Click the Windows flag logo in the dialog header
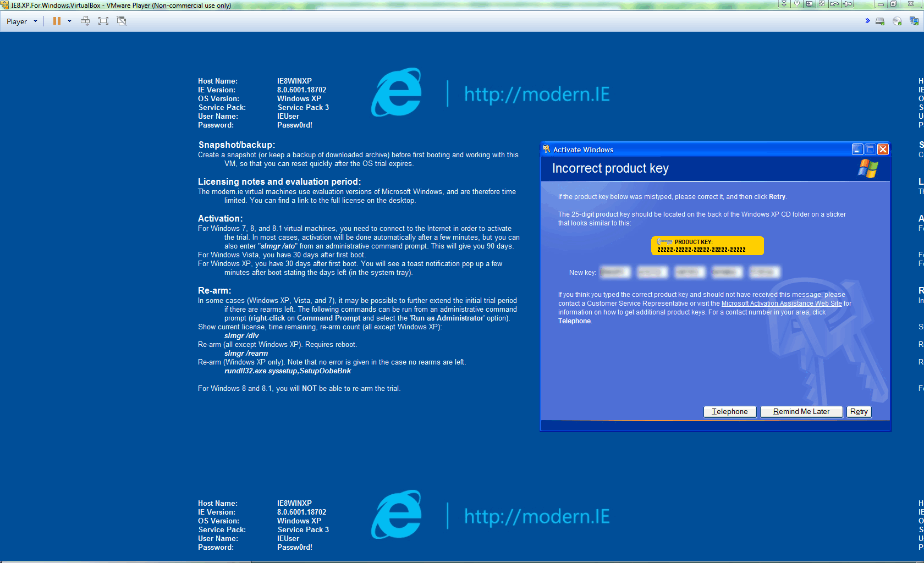 click(868, 169)
